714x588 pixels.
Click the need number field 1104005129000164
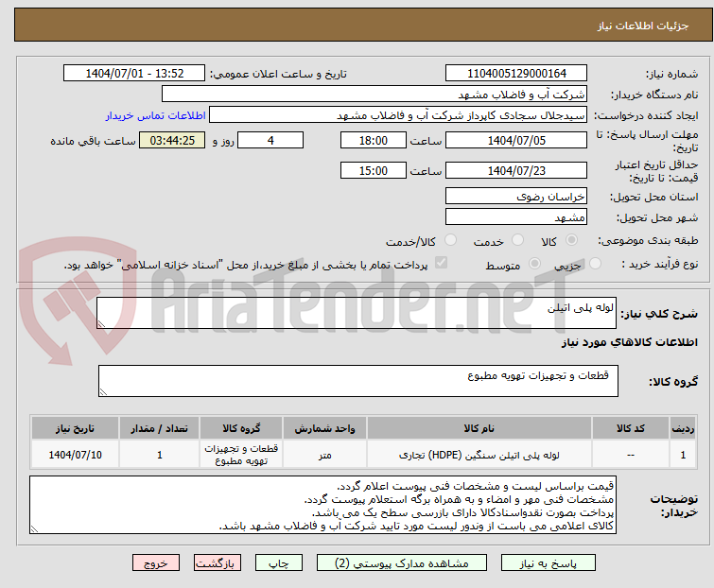tap(516, 74)
